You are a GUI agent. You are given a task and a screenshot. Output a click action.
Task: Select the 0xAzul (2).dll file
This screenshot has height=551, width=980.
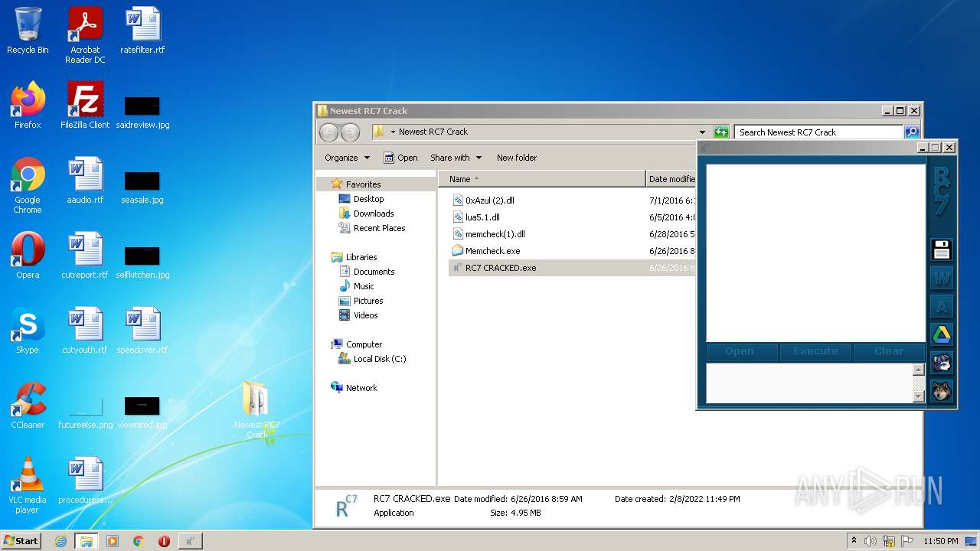pyautogui.click(x=489, y=201)
